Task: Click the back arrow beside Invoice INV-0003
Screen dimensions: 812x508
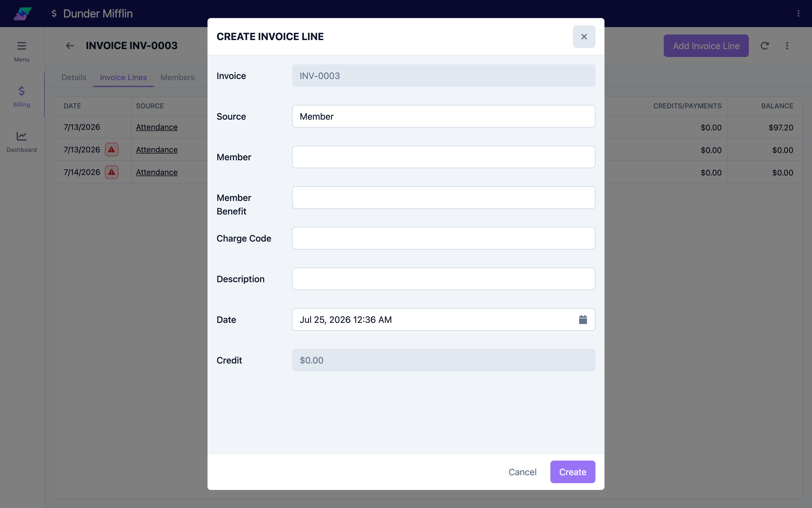Action: (x=69, y=46)
